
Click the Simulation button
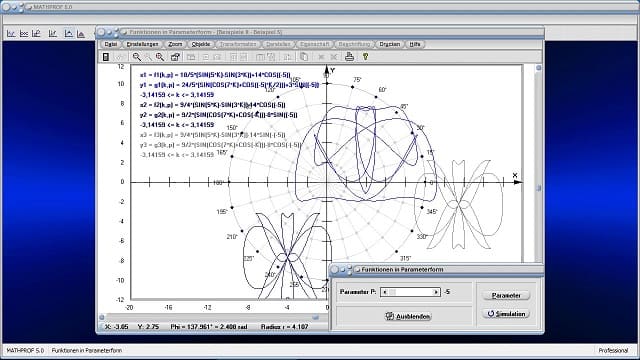tap(506, 314)
